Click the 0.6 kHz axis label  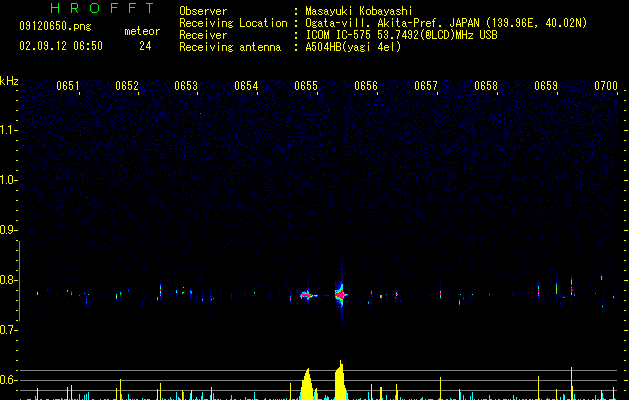(8, 380)
